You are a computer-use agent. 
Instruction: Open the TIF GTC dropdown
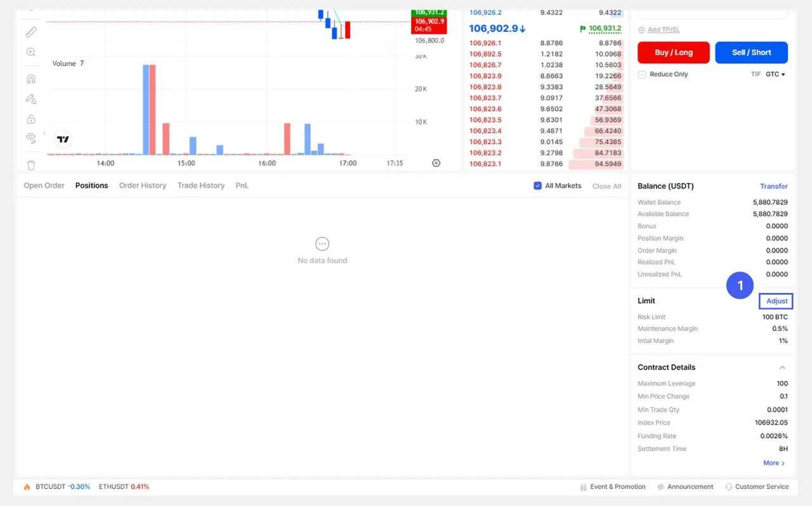[x=775, y=74]
